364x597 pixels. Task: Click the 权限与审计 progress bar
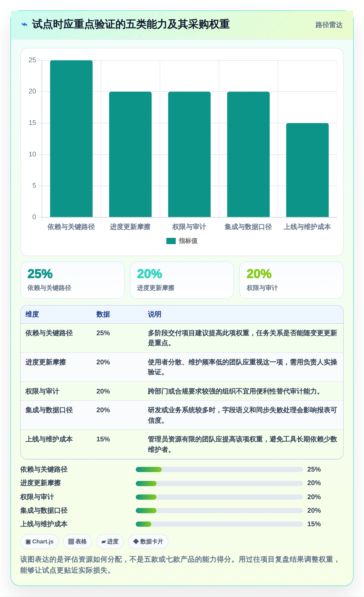click(219, 497)
